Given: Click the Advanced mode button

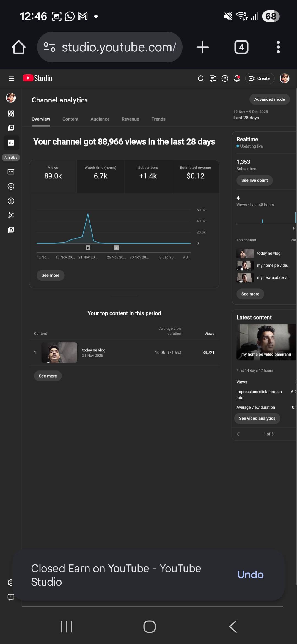Looking at the screenshot, I should tap(269, 99).
